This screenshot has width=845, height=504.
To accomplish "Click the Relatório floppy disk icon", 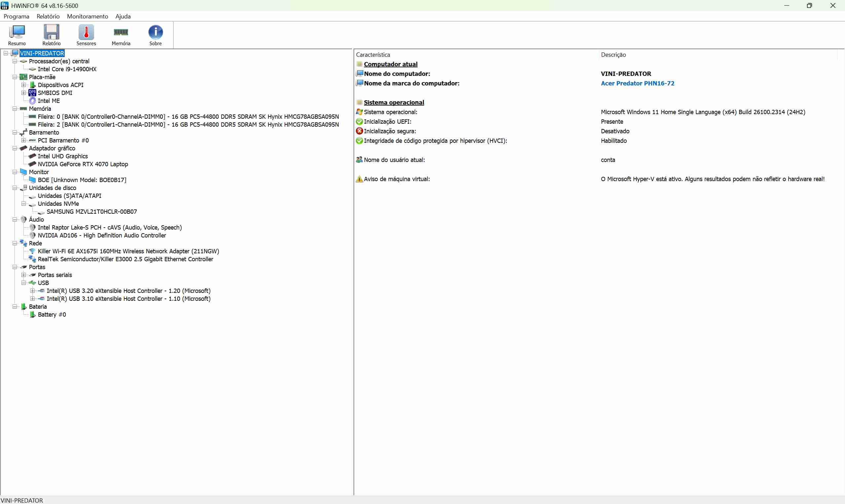I will click(x=51, y=32).
